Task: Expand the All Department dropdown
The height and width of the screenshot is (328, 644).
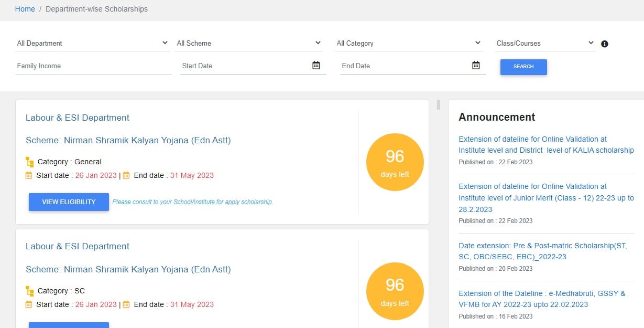Action: [92, 43]
